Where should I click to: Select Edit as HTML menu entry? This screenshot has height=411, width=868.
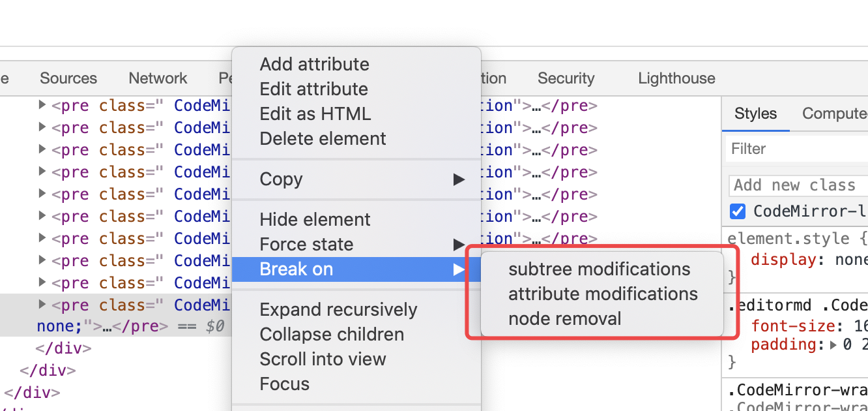[x=315, y=114]
